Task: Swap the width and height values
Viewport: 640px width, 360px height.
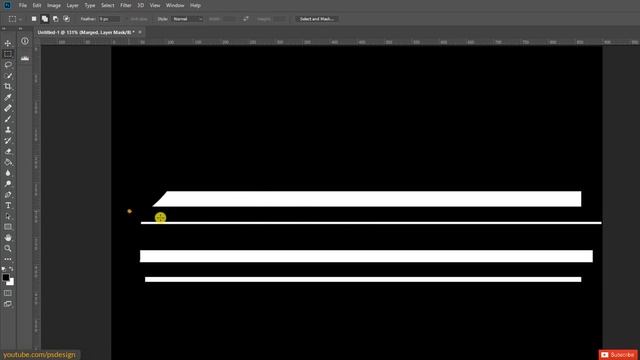Action: tap(246, 19)
